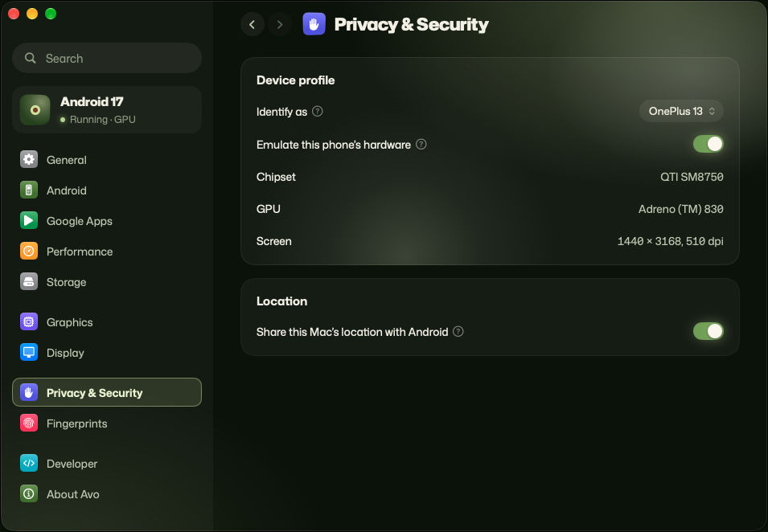Click into the Search field
Screen dimensions: 768x532
click(107, 58)
